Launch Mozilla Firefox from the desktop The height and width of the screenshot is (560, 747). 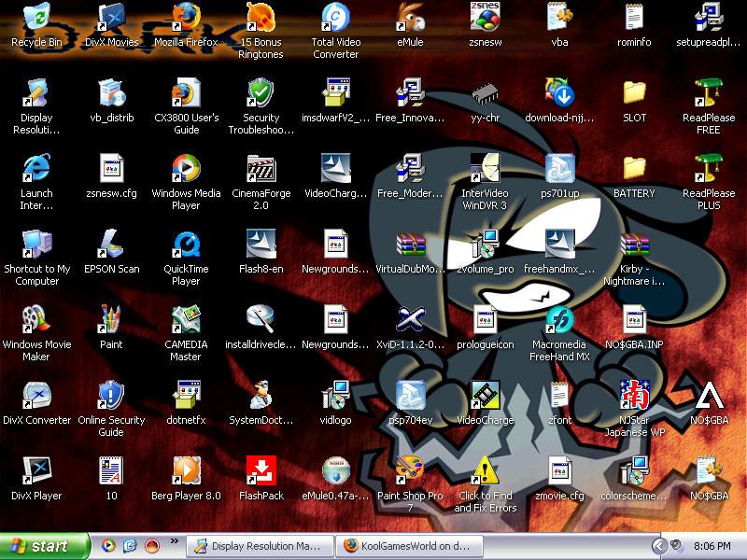(x=186, y=17)
